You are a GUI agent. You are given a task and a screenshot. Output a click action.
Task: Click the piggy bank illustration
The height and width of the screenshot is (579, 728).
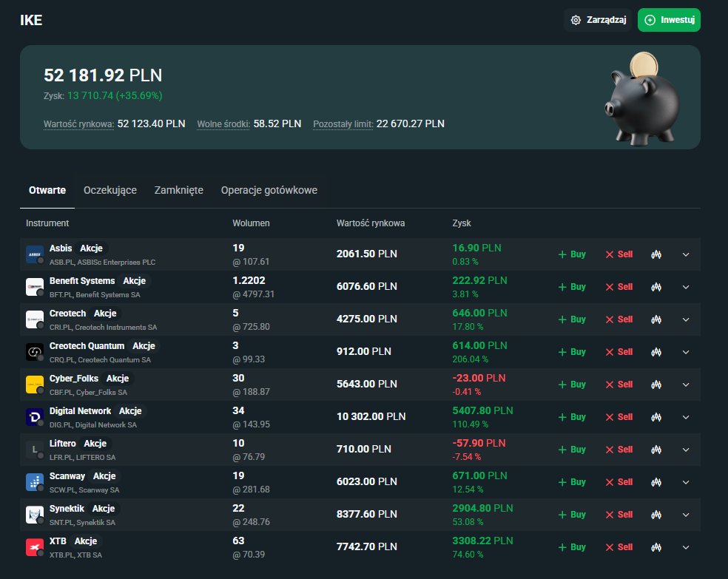pos(643,98)
